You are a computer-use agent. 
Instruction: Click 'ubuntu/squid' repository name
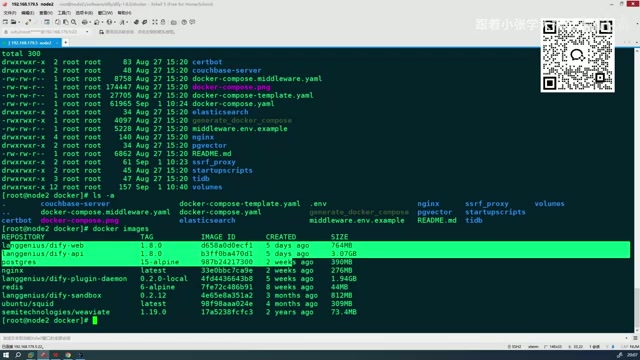27,304
